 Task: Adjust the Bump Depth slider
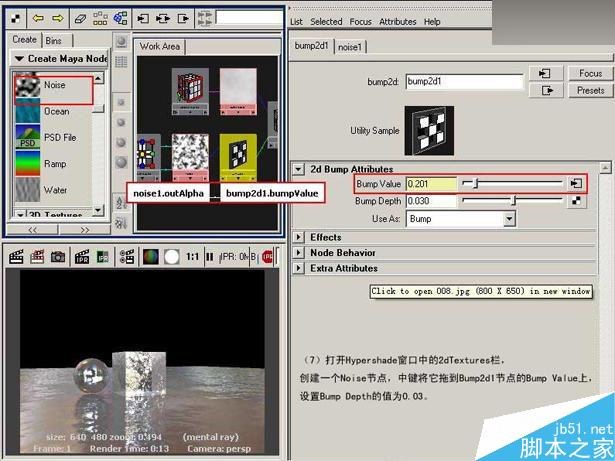click(512, 201)
